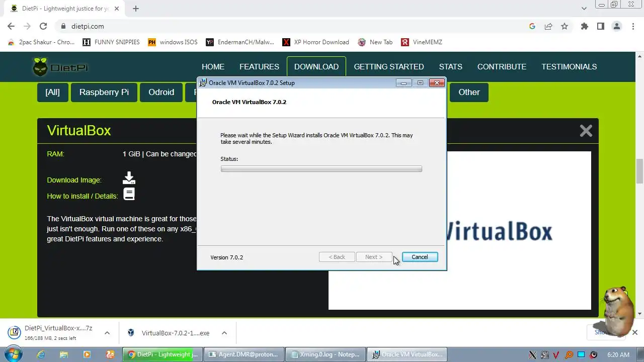644x362 pixels.
Task: Open Chrome's three-dot menu
Action: click(x=632, y=26)
